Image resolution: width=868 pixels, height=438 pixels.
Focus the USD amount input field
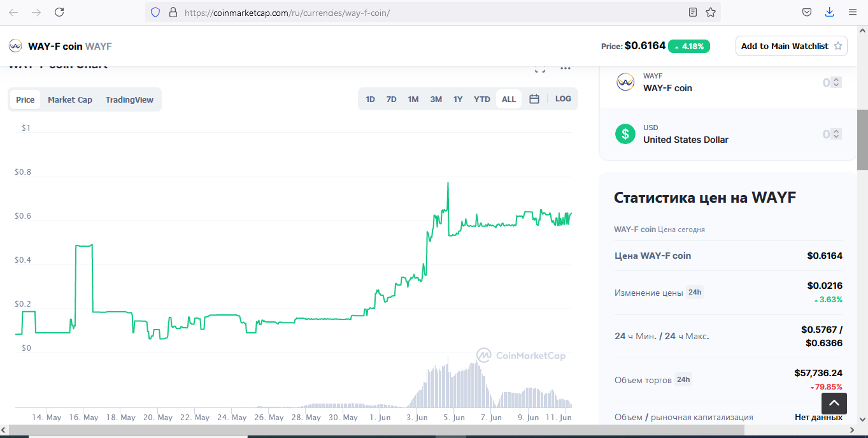(x=825, y=134)
